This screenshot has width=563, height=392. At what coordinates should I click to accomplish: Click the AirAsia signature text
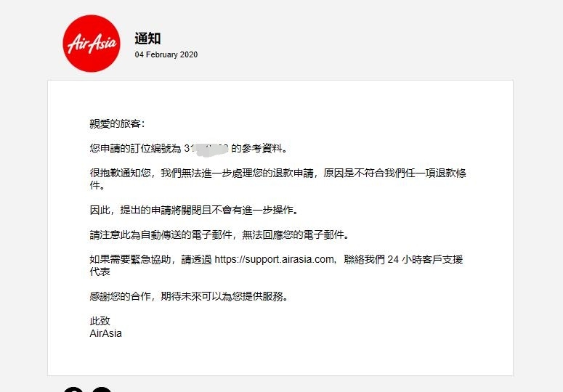(105, 333)
